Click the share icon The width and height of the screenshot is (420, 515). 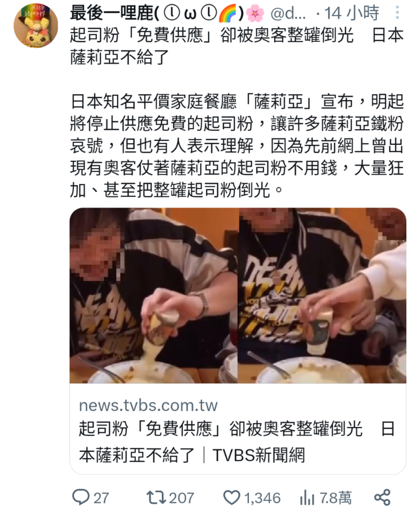(x=382, y=497)
